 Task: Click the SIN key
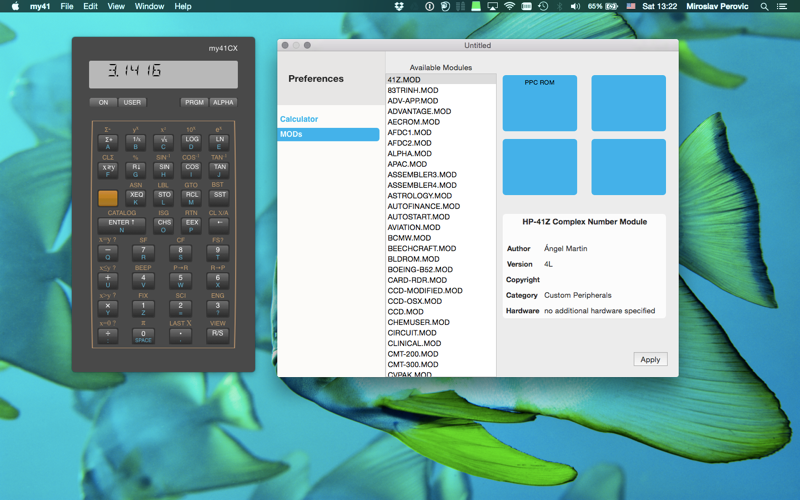[164, 170]
